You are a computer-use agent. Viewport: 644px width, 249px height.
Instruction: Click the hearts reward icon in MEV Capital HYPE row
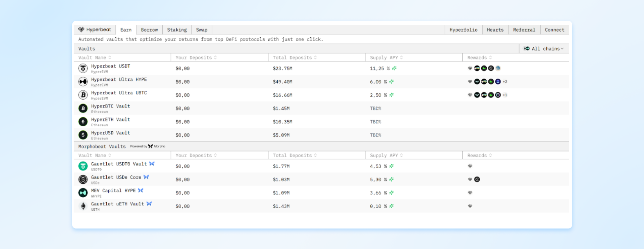470,193
